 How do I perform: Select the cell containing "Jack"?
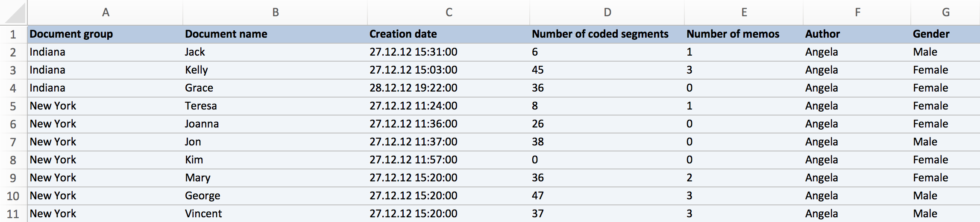(276, 52)
